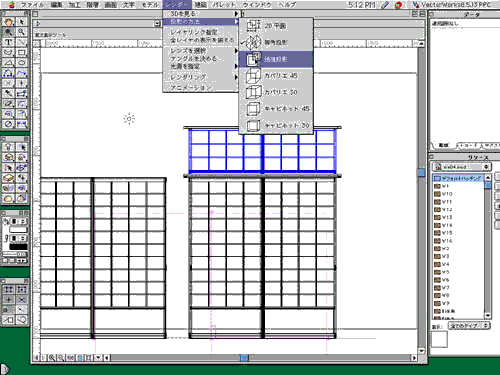Open the ウインドウ menu in menu bar
This screenshot has width=500, height=375.
point(257,5)
